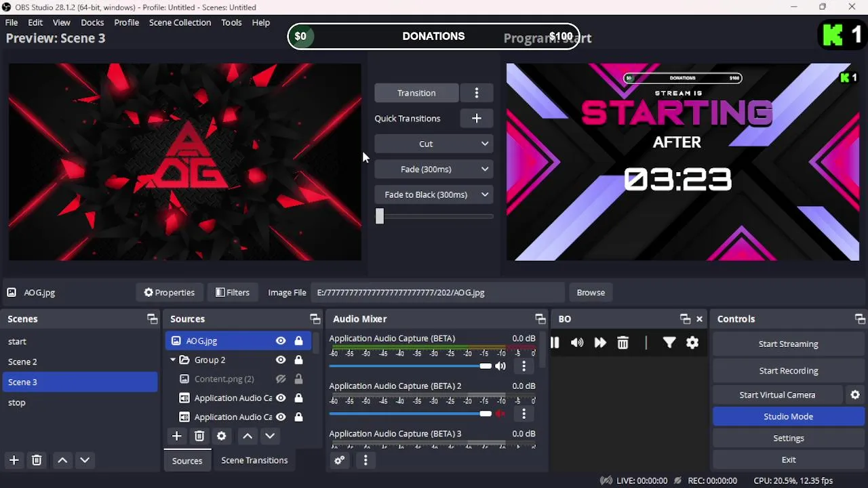Add quick transition with plus button
The height and width of the screenshot is (488, 868).
coord(477,118)
